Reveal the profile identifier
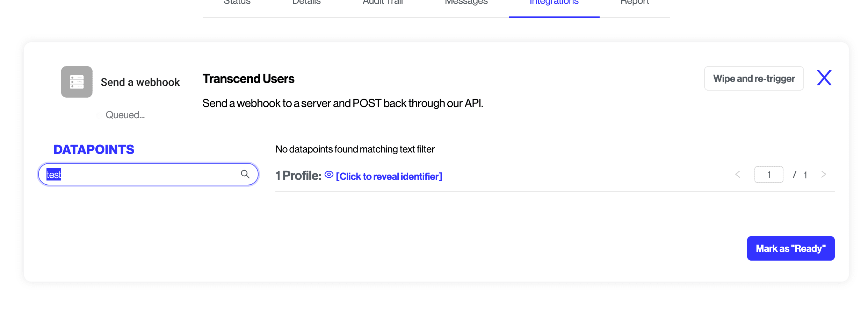 [389, 176]
